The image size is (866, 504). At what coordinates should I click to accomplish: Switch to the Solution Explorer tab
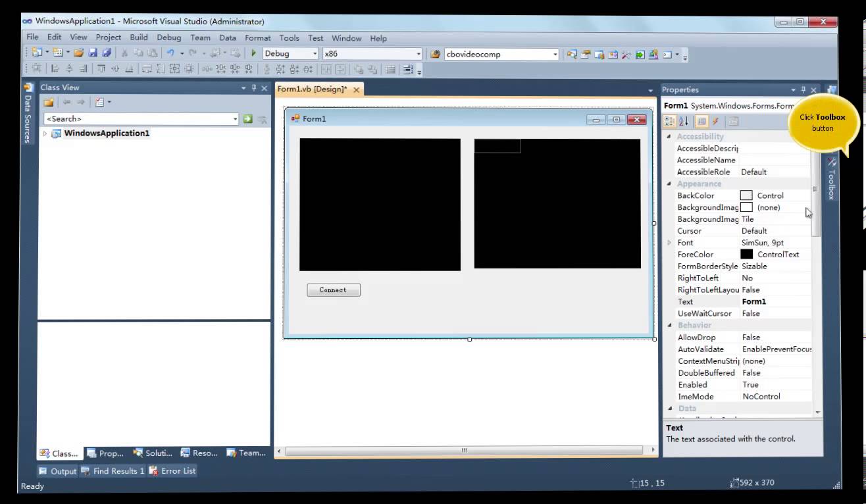(x=153, y=453)
